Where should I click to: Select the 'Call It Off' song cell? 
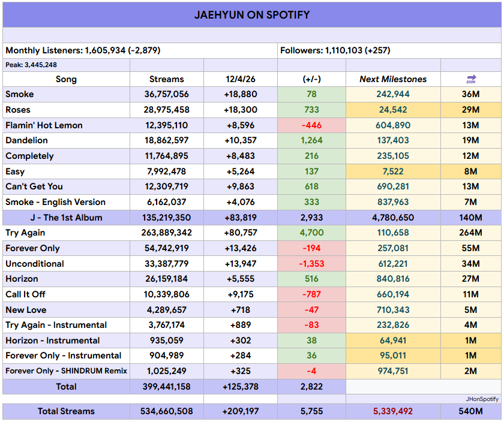[x=66, y=294]
